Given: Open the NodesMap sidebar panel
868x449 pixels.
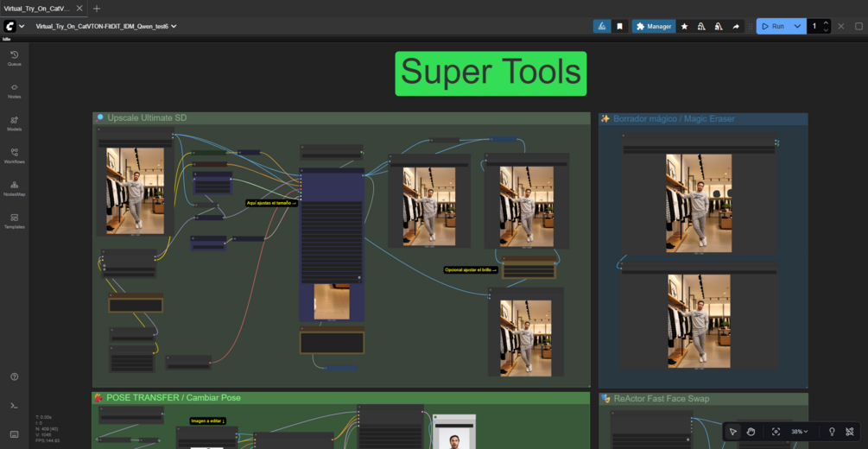Looking at the screenshot, I should (15, 188).
